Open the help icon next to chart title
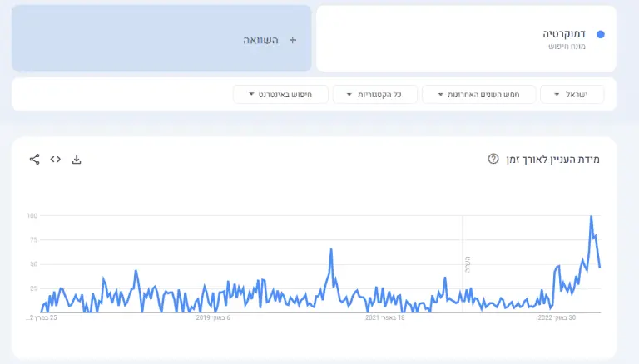Image resolution: width=639 pixels, height=364 pixels. [493, 159]
